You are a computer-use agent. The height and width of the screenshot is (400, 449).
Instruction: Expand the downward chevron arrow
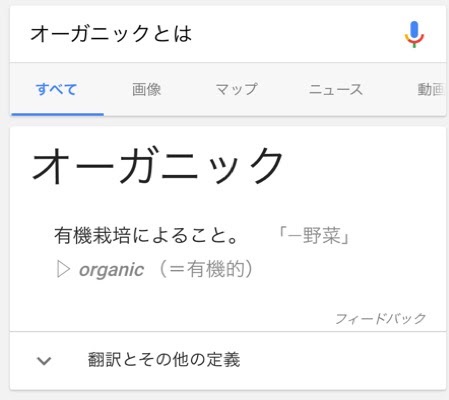(44, 360)
